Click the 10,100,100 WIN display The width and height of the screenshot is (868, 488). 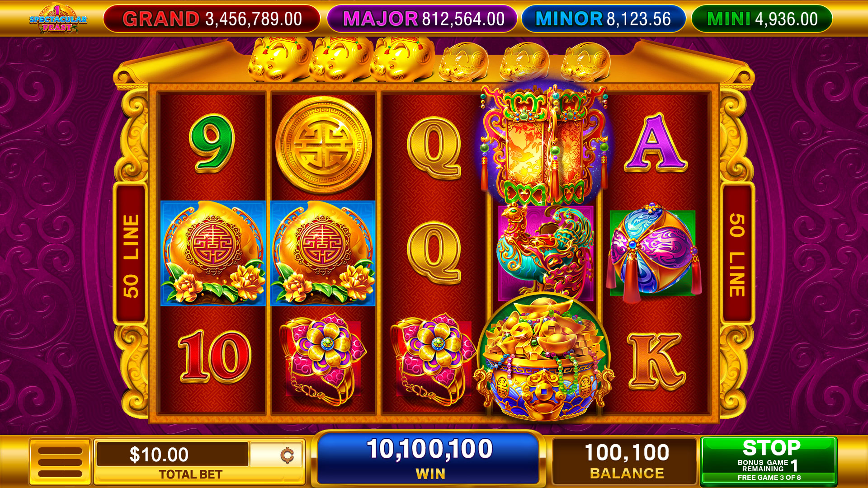click(429, 458)
